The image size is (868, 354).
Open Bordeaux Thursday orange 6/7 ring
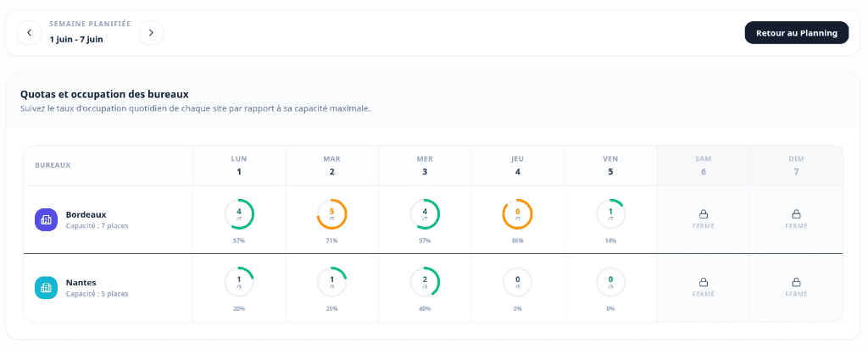click(x=518, y=214)
